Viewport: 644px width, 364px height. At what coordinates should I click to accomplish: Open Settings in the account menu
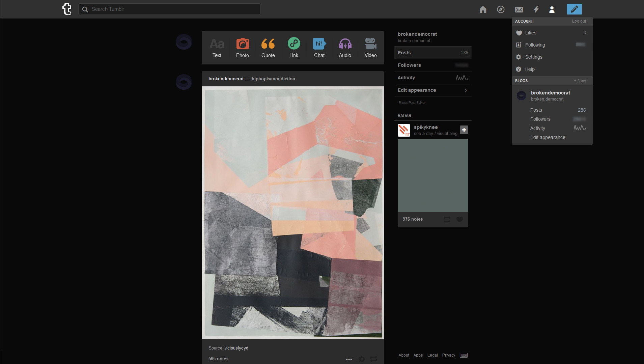coord(552,57)
